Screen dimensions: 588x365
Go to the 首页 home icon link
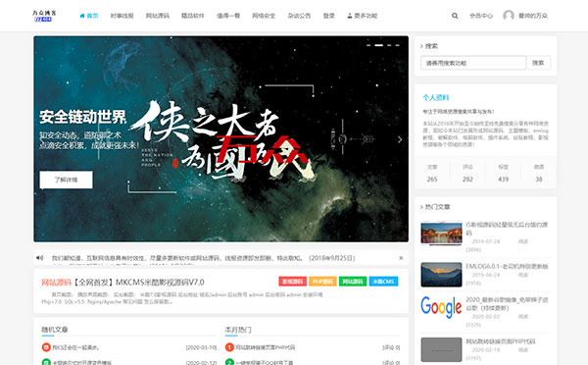[x=89, y=16]
